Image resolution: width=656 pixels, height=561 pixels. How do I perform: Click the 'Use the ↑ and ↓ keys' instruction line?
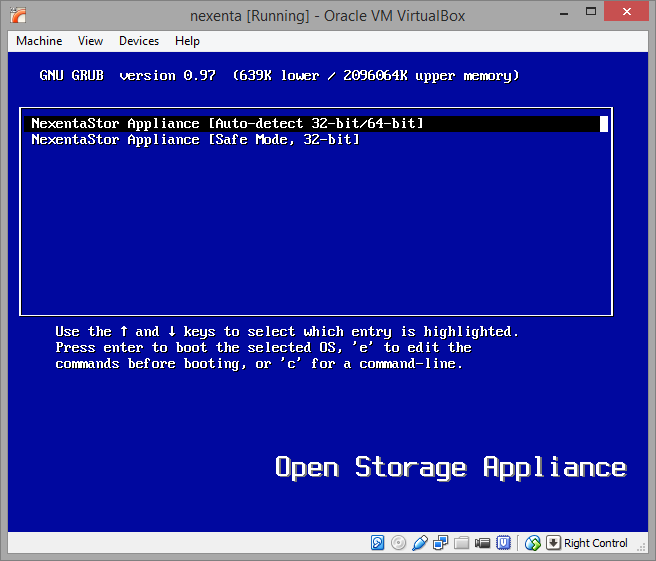[287, 332]
